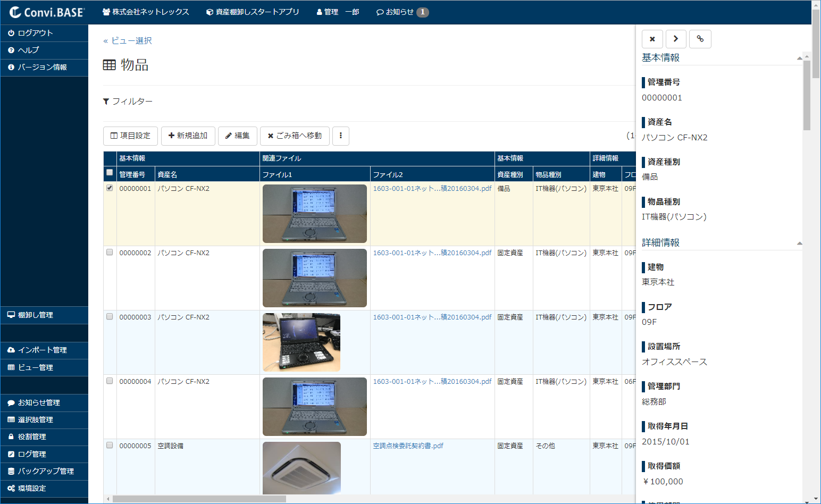Copy record link using the chain icon

coord(700,39)
